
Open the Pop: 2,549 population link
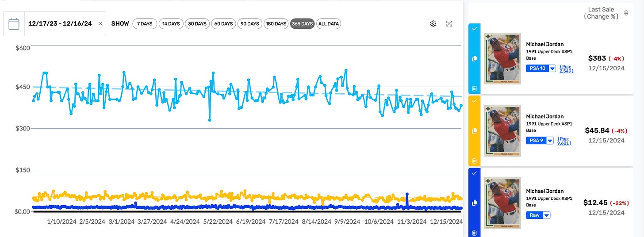(x=567, y=69)
